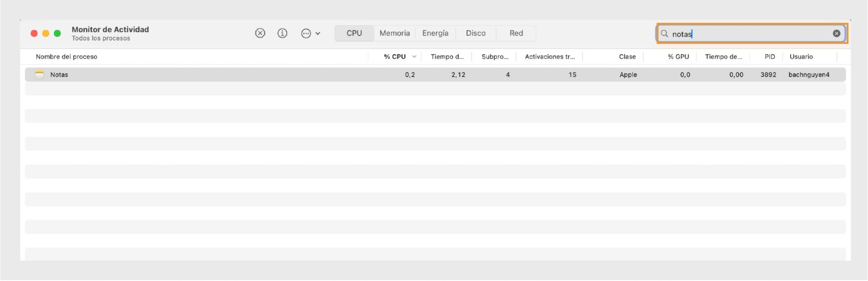Click the Notas app icon in row
Viewport: 868px width, 281px height.
39,75
